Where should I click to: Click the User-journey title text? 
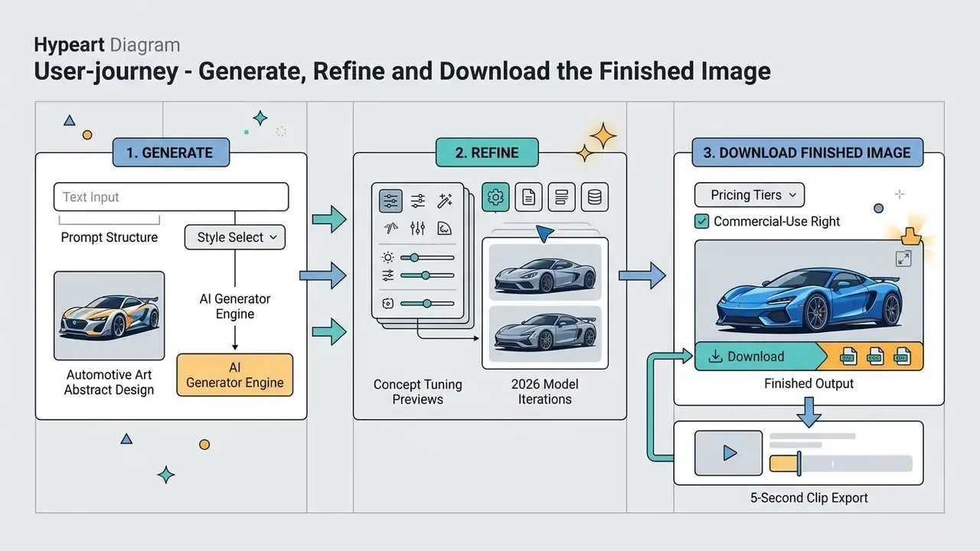tap(402, 72)
